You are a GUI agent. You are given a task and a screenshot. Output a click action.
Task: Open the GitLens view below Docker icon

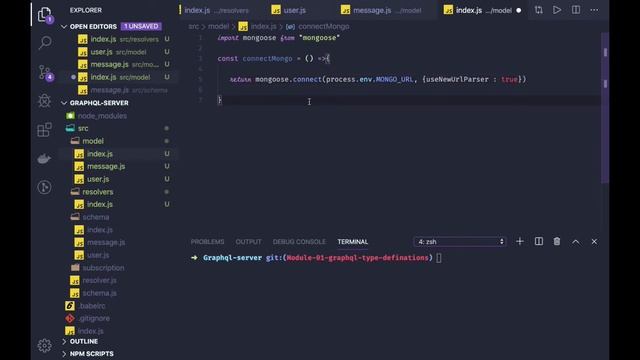click(44, 187)
